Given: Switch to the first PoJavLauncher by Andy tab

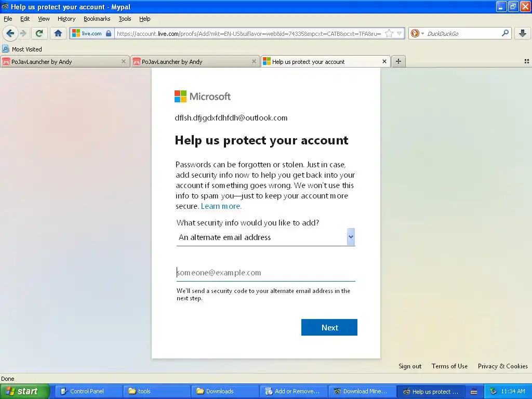Looking at the screenshot, I should click(65, 61).
